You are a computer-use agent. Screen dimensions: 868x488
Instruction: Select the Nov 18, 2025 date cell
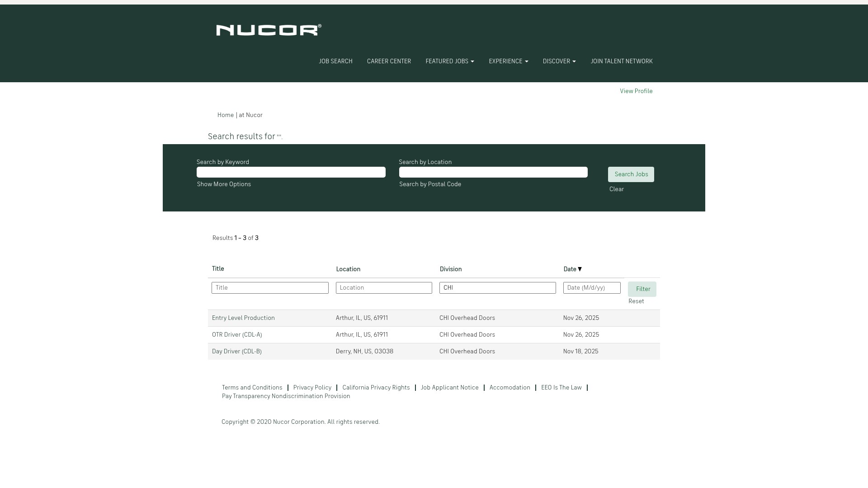click(580, 352)
